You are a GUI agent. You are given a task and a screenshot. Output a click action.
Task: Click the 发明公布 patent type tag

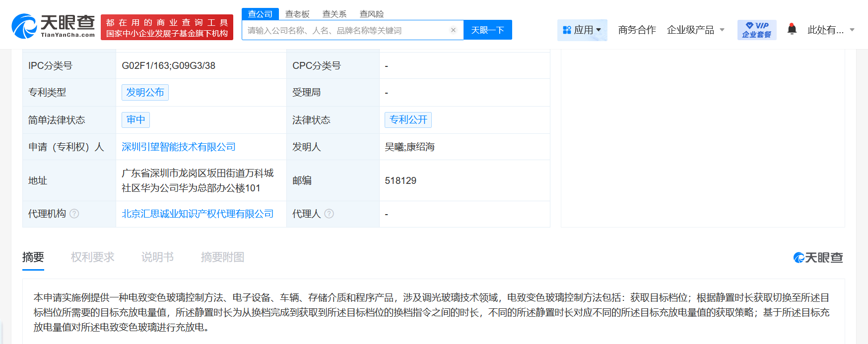pos(145,92)
